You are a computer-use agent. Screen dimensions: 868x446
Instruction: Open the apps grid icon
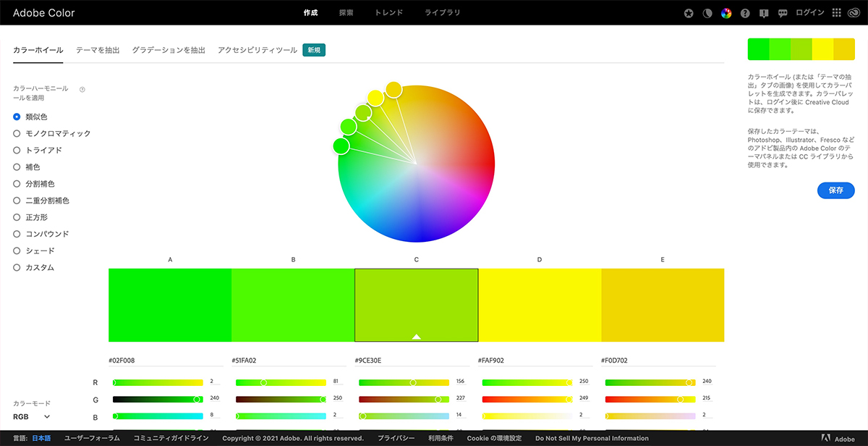click(837, 13)
